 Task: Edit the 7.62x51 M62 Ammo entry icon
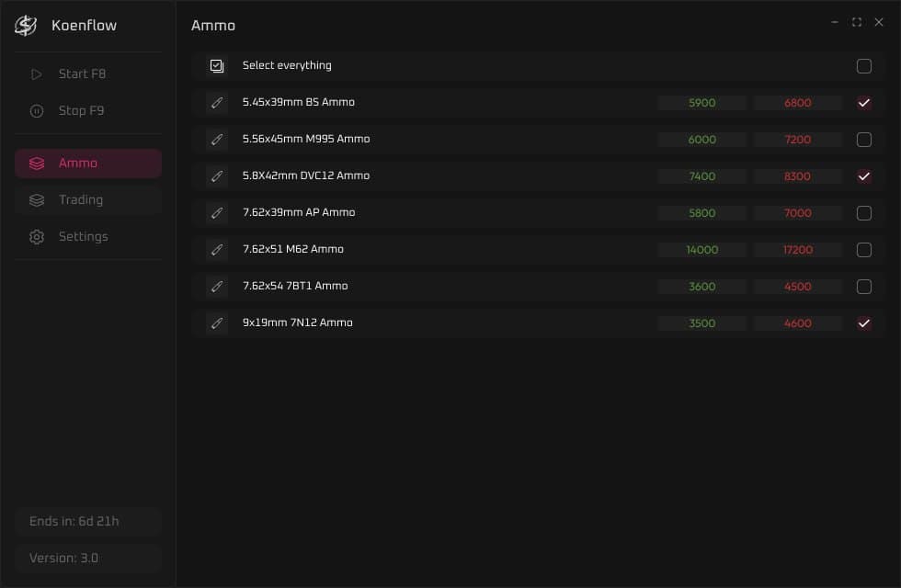(217, 250)
